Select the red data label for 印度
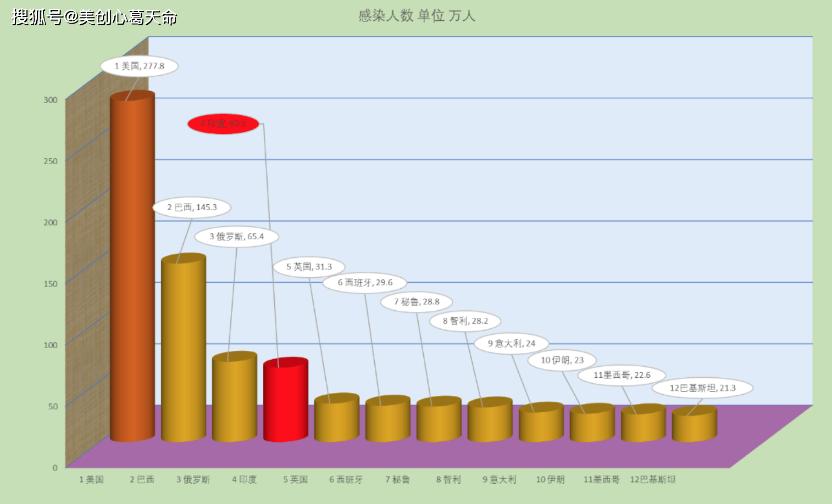The width and height of the screenshot is (832, 504). [223, 124]
